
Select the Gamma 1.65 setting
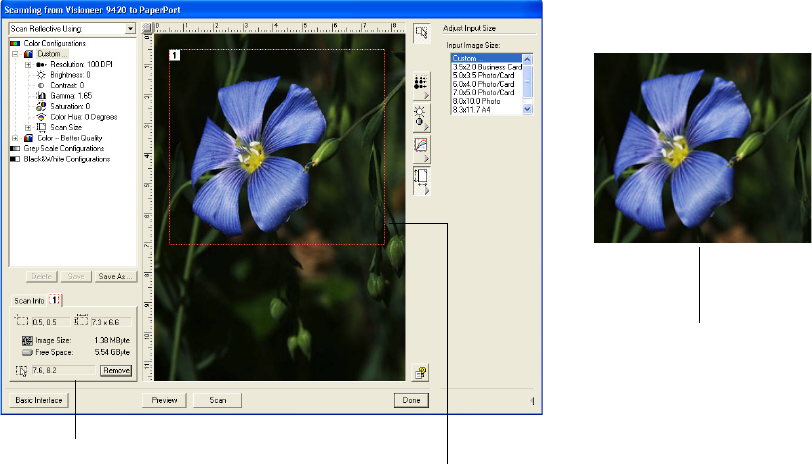coord(69,95)
